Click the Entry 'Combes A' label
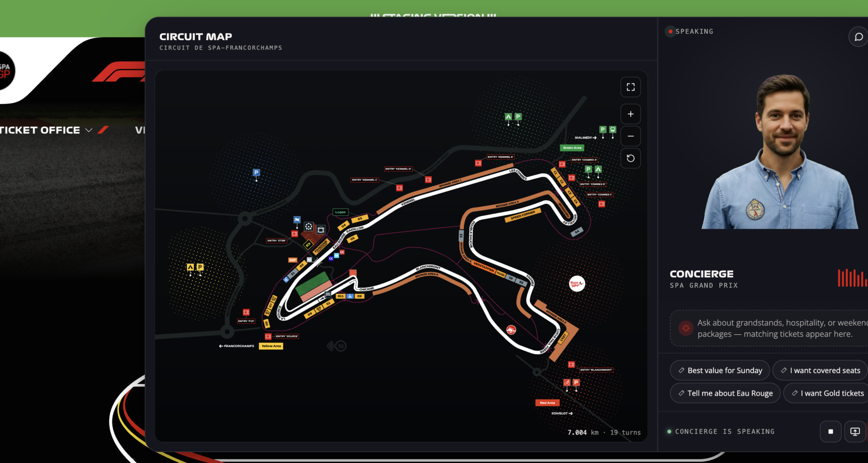Screen dimensions: 868x463 [x=584, y=160]
